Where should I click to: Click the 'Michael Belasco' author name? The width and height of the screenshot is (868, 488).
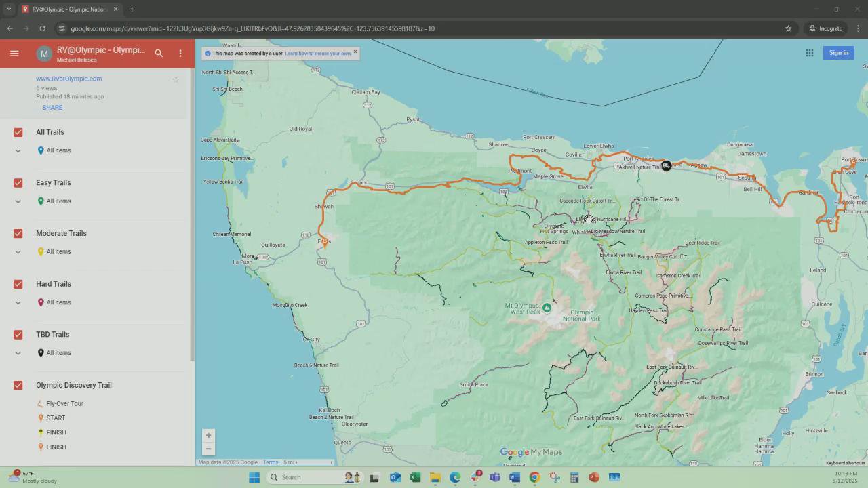[x=77, y=60]
